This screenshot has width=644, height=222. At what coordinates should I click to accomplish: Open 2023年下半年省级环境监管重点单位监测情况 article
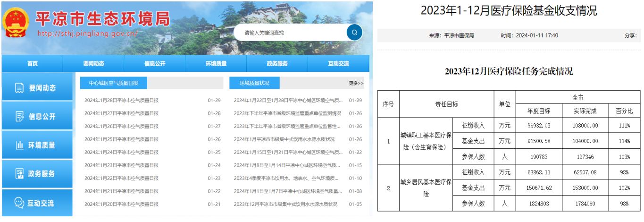288,113
